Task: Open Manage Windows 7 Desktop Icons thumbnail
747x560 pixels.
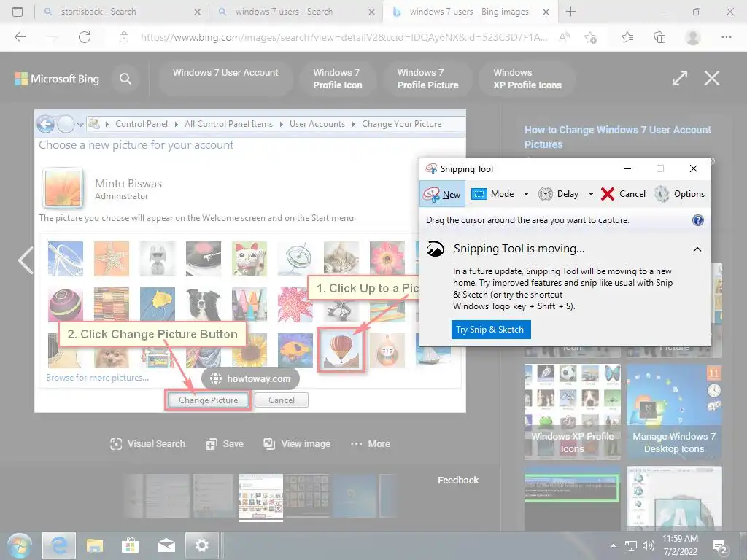Action: (x=673, y=412)
